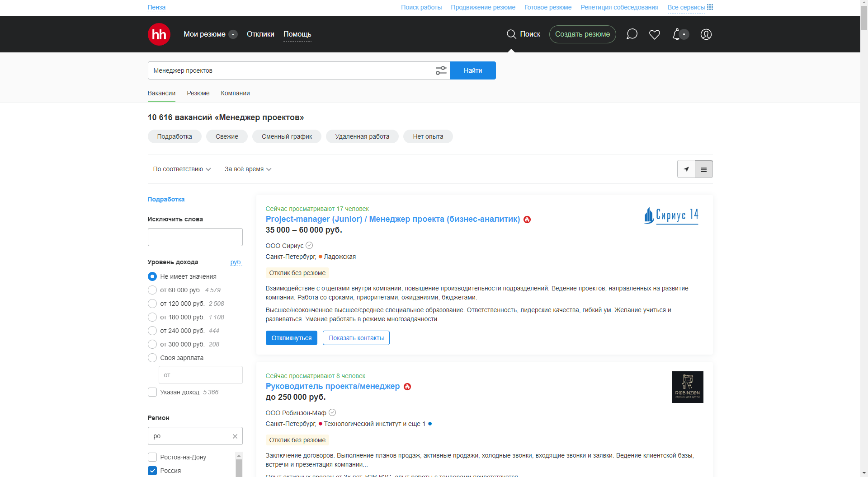Select 'от 300 000 руб.' income option
The width and height of the screenshot is (868, 477).
[152, 344]
